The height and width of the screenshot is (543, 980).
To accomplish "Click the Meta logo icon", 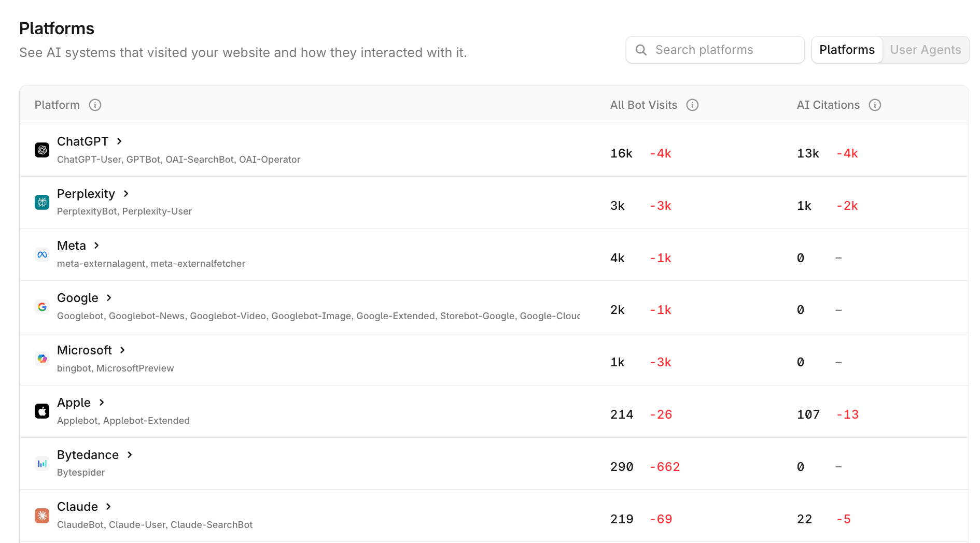I will click(42, 254).
